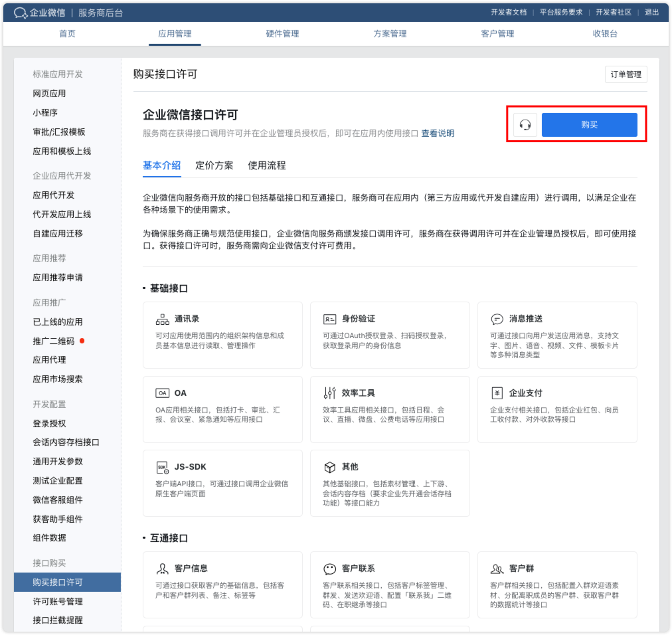The image size is (672, 635).
Task: Open 测试企业配置 sidebar item
Action: pyautogui.click(x=58, y=481)
